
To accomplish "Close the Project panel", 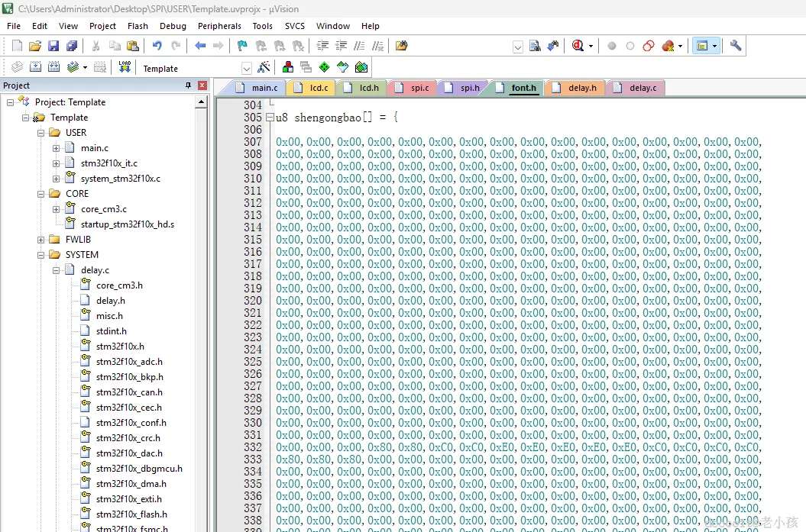I will (202, 85).
